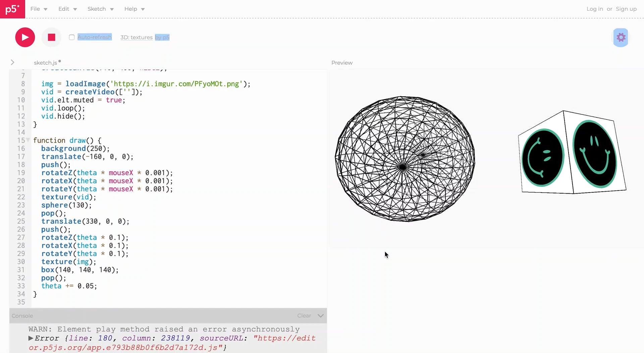
Task: Open the File menu
Action: point(39,9)
